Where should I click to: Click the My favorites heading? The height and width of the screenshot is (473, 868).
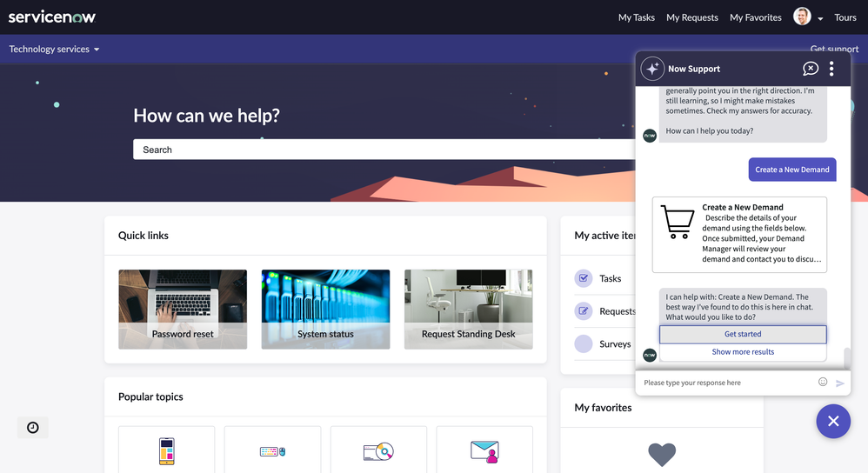[x=603, y=408]
